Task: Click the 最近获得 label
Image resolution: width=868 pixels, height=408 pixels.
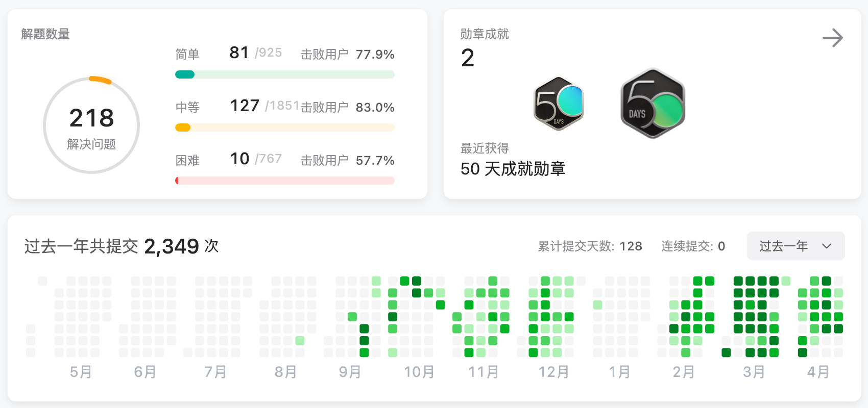Action: click(485, 148)
